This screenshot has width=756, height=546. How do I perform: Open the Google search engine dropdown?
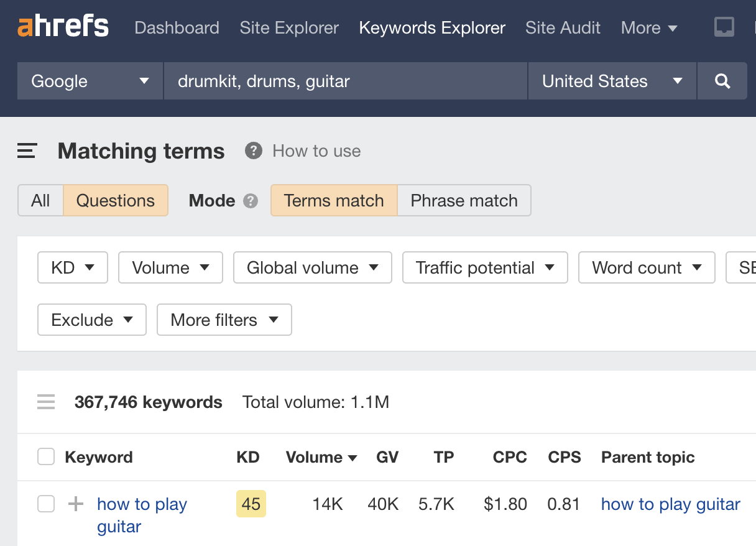pos(89,81)
